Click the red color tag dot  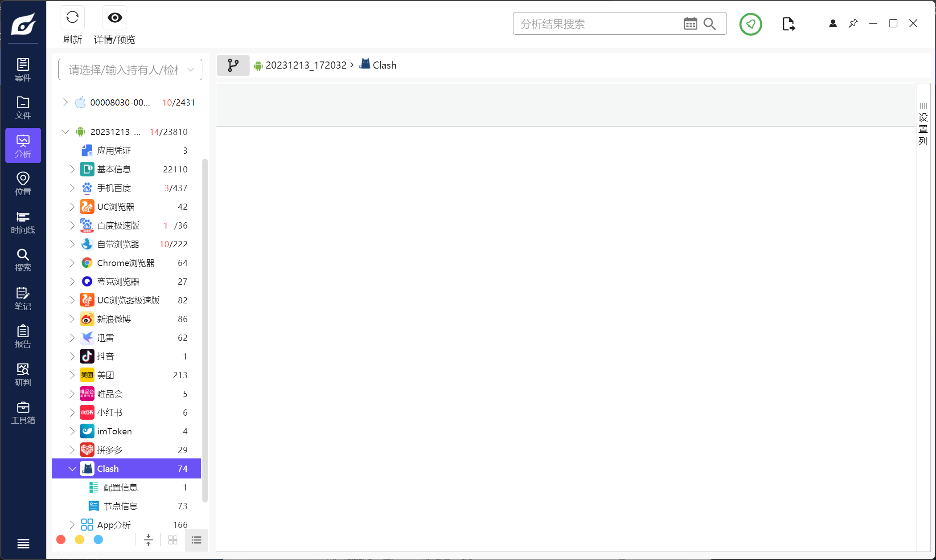pyautogui.click(x=61, y=540)
